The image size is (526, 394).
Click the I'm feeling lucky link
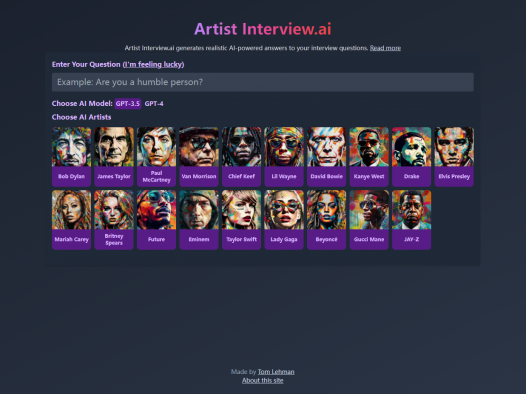153,64
